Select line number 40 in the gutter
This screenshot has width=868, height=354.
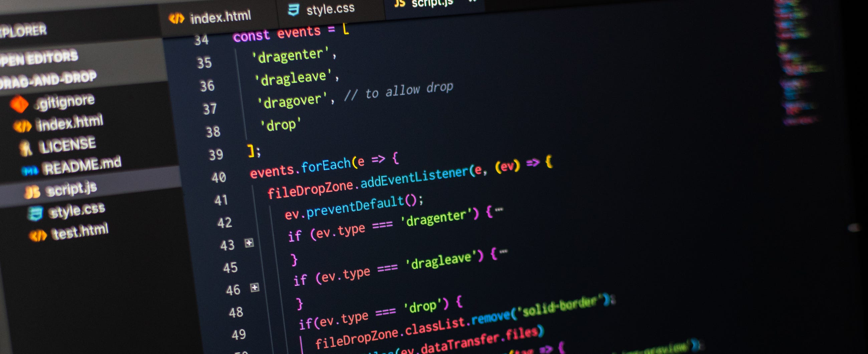coord(219,177)
